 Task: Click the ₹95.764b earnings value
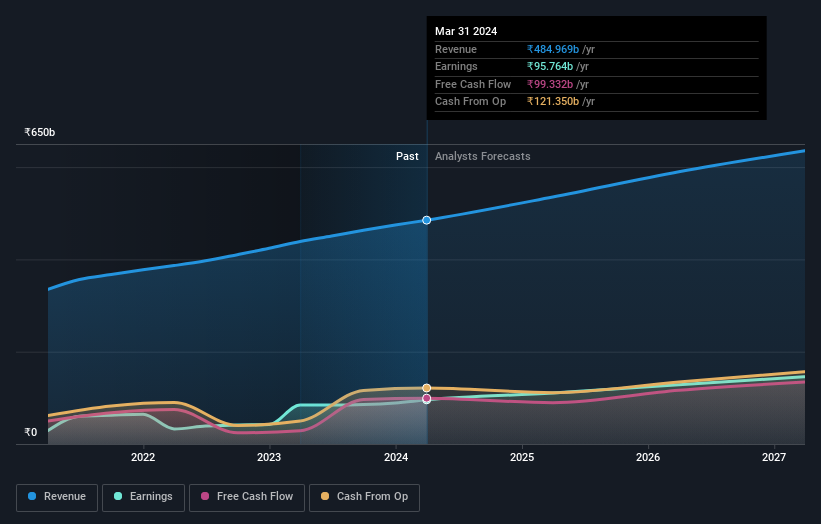550,66
